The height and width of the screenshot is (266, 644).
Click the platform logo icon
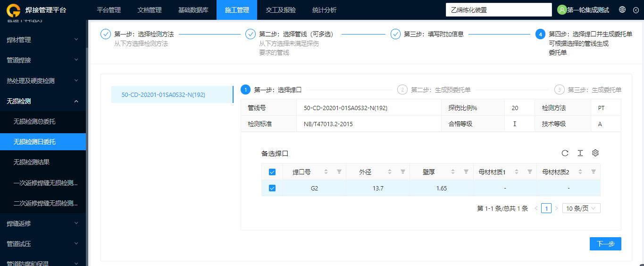click(x=14, y=10)
